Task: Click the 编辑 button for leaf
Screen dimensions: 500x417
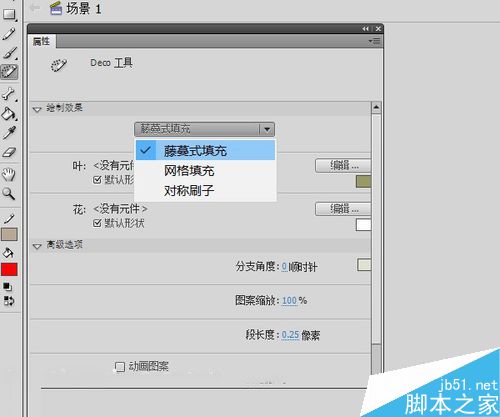Action: pyautogui.click(x=343, y=165)
